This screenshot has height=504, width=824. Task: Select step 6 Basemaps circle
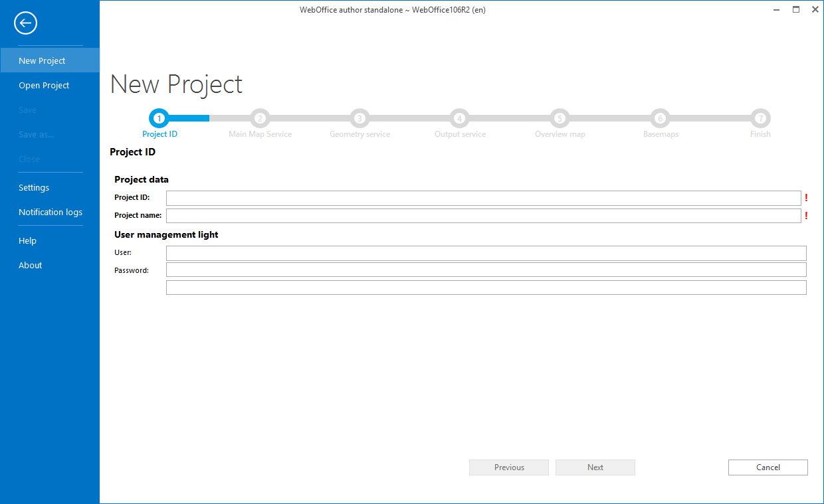[x=660, y=118]
